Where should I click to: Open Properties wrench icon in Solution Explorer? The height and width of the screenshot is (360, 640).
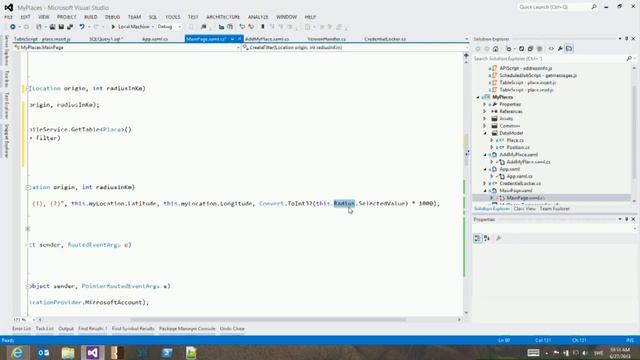560,49
